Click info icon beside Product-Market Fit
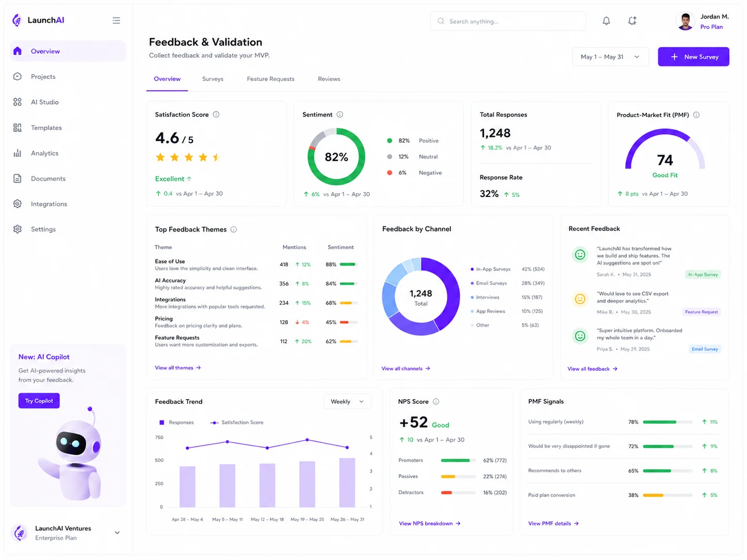747x560 pixels. (696, 115)
